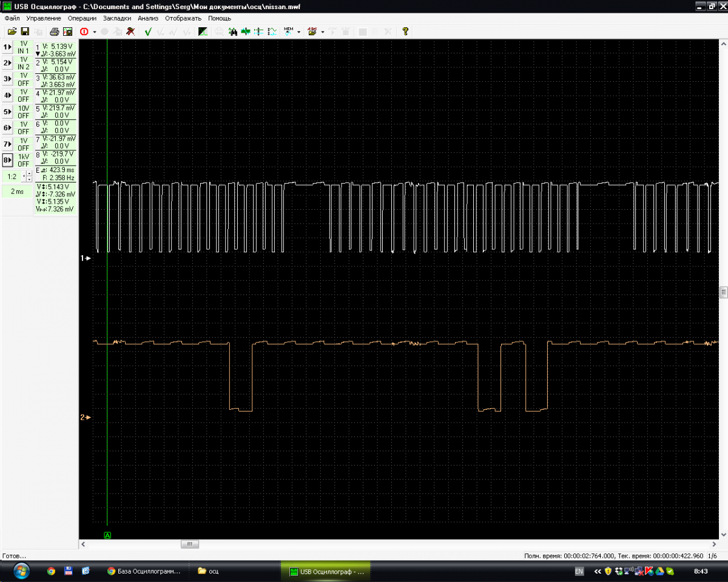
Task: Click the vertical scrollbar thumb beside the waveform
Action: click(723, 293)
